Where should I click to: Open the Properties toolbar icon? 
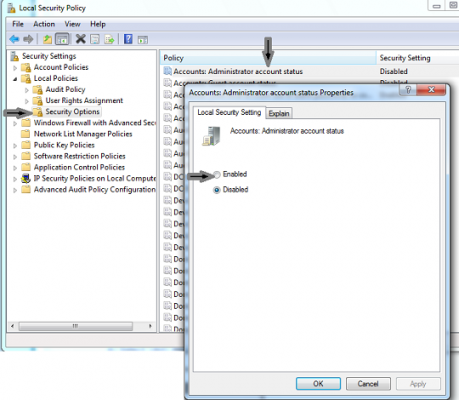coord(95,39)
